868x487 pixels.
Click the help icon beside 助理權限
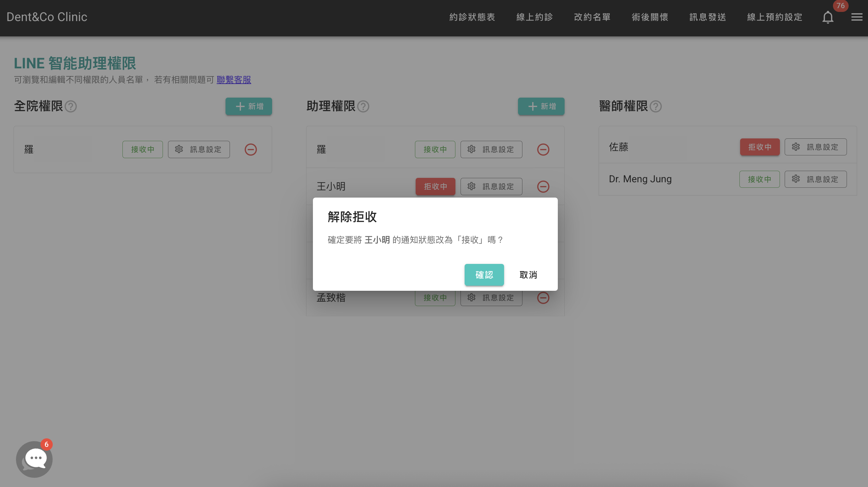(x=363, y=107)
